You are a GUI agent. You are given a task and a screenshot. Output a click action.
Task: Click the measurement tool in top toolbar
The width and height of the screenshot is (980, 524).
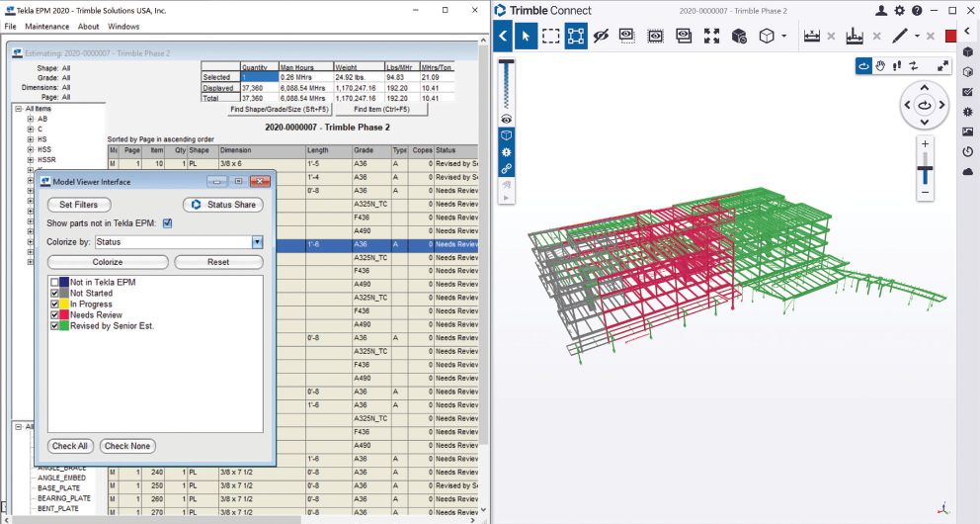pos(812,37)
